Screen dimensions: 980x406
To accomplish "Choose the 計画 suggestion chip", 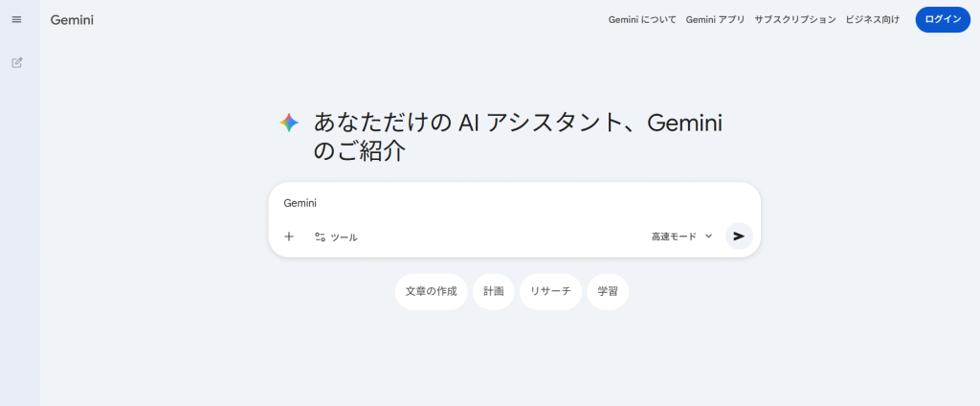I will pos(494,291).
